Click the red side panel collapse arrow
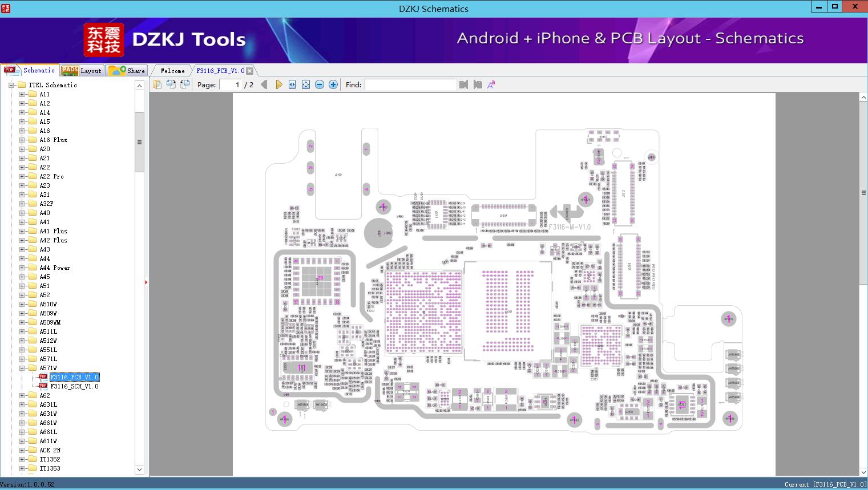The width and height of the screenshot is (868, 490). point(146,282)
